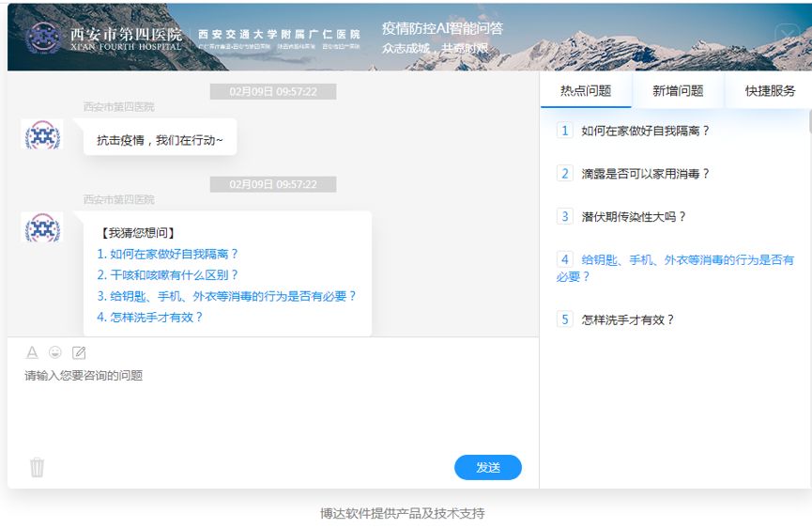Select hot question 5 怎样洗手才有效
This screenshot has height=529, width=812.
pos(616,319)
